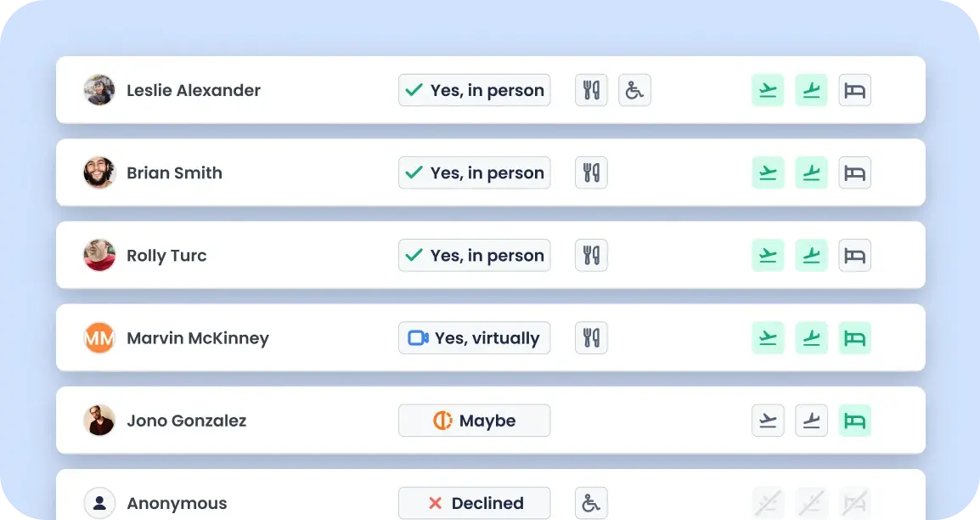Click the Anonymous user avatar

[x=99, y=502]
